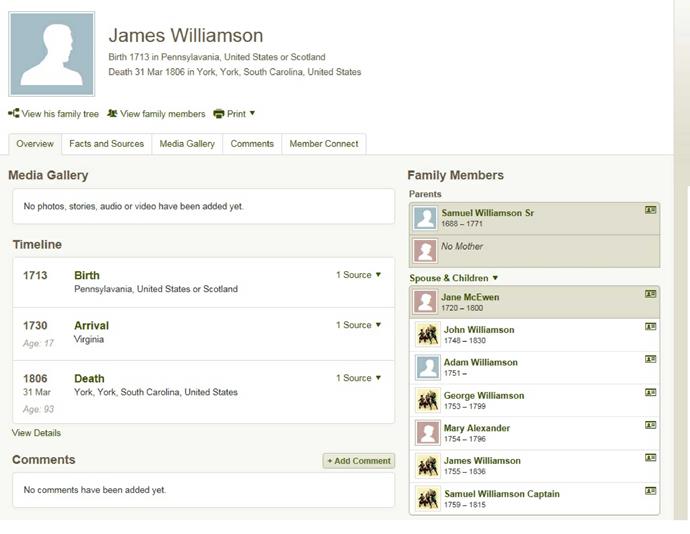Click the printer icon

219,114
